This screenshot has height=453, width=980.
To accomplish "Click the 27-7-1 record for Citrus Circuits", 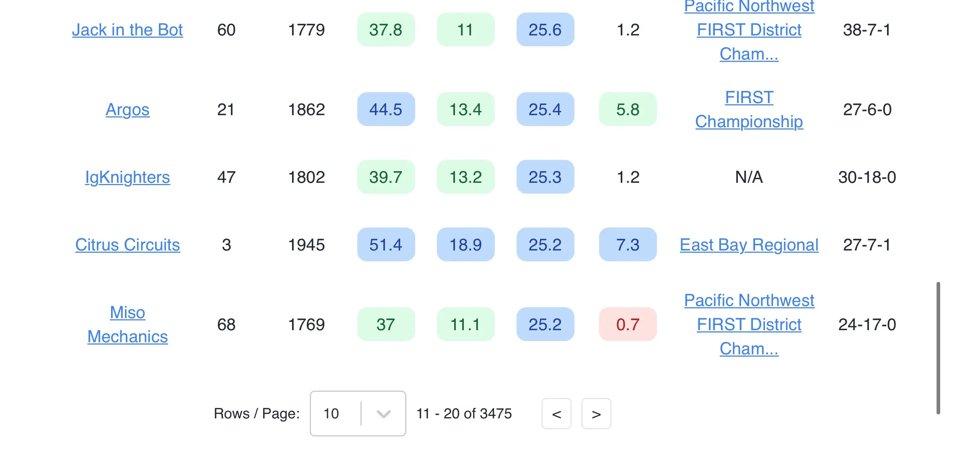I will tap(867, 245).
